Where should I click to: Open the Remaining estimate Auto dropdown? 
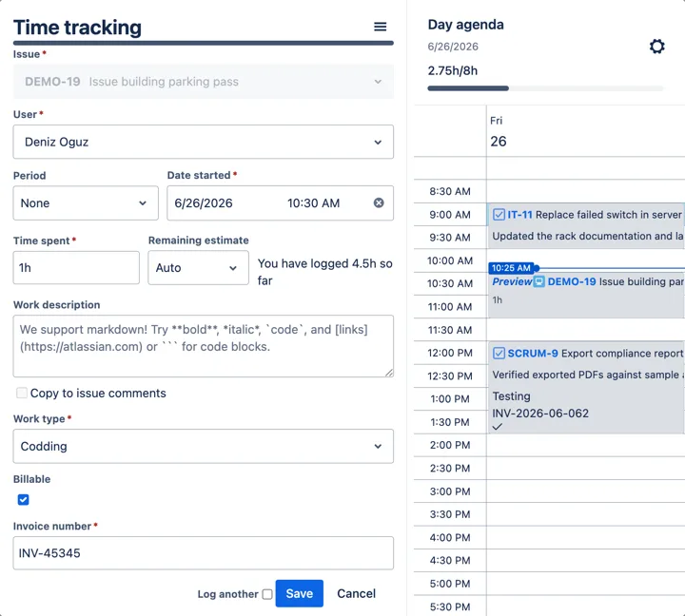198,268
